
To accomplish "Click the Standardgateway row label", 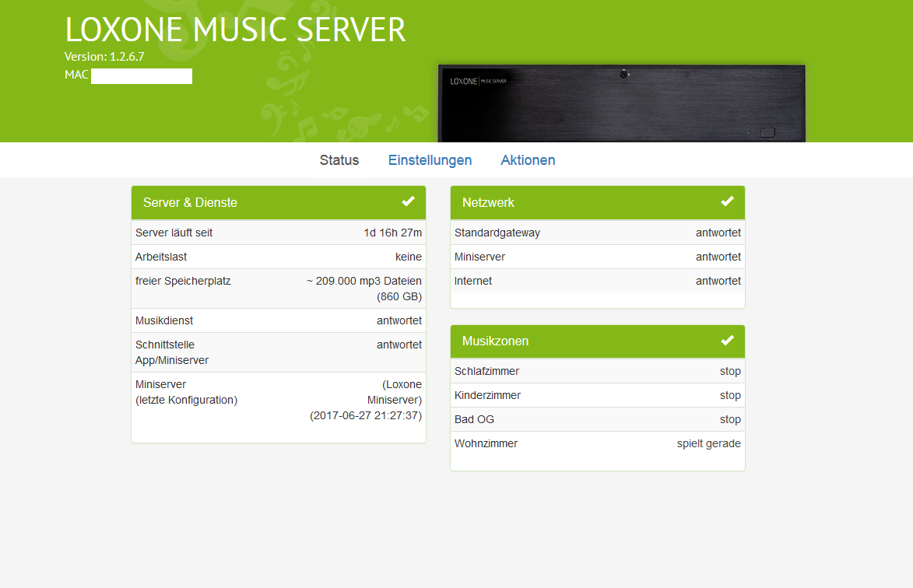I will coord(497,233).
